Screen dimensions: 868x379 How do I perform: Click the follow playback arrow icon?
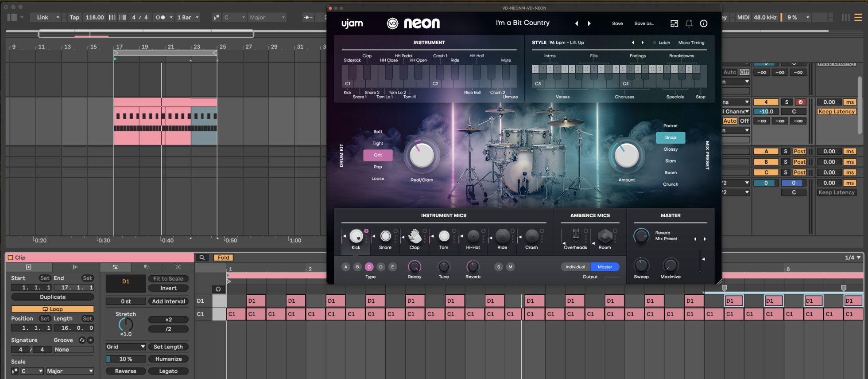(x=308, y=17)
